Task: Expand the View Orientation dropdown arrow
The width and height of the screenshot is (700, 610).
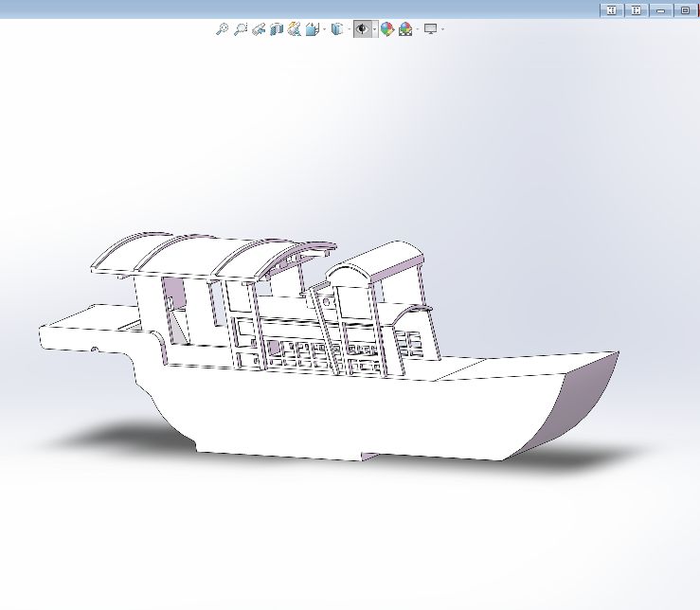Action: click(324, 29)
